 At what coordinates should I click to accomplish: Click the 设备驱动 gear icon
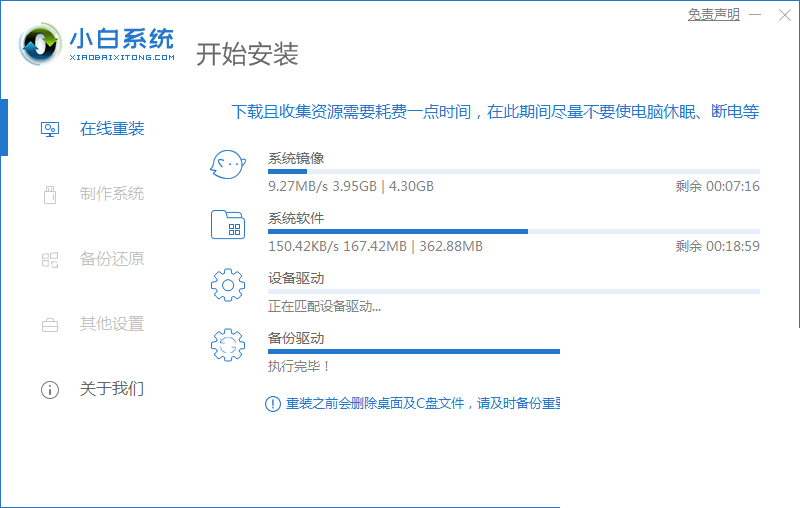[x=228, y=285]
